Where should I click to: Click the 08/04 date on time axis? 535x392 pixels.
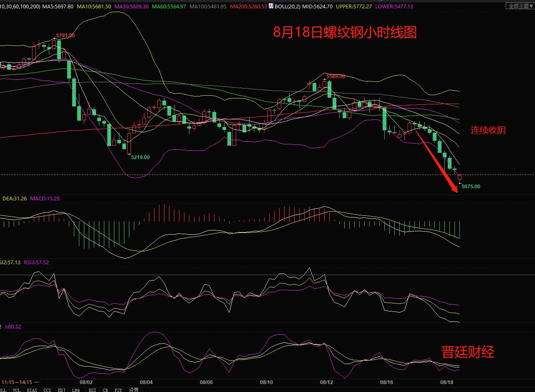click(x=146, y=382)
